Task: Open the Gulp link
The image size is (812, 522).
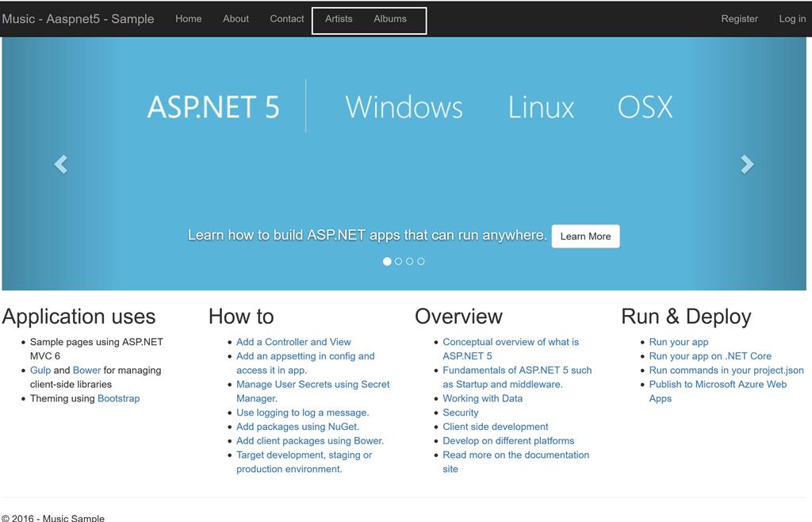Action: click(x=40, y=370)
